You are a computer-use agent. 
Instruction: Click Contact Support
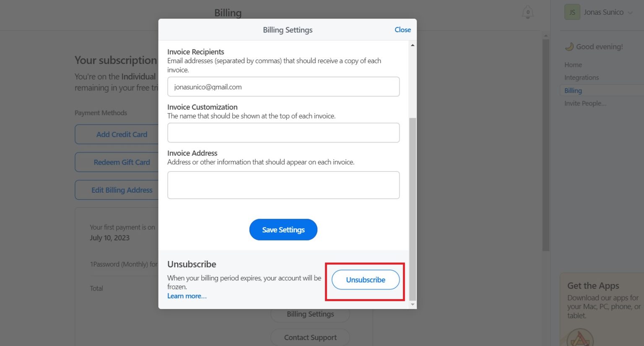pos(310,337)
